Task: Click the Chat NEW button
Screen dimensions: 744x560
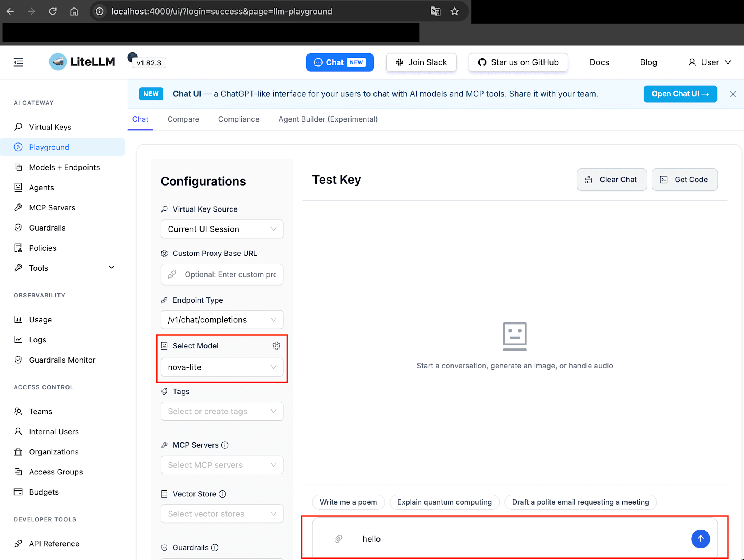Action: (x=340, y=62)
